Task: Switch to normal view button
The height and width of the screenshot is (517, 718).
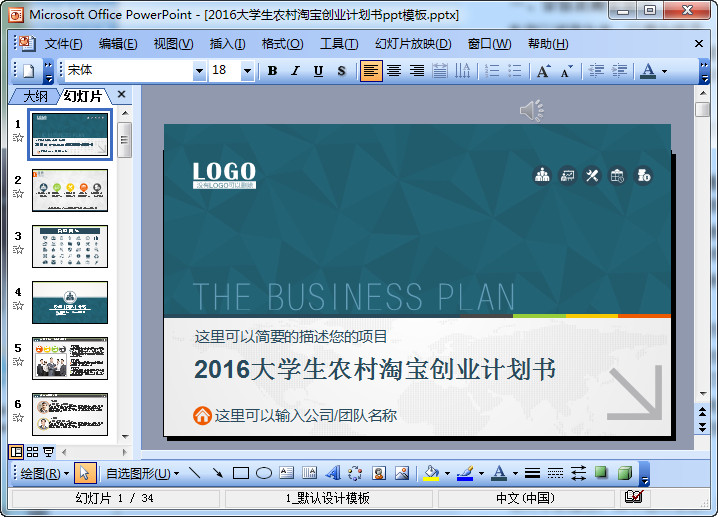Action: [x=16, y=452]
